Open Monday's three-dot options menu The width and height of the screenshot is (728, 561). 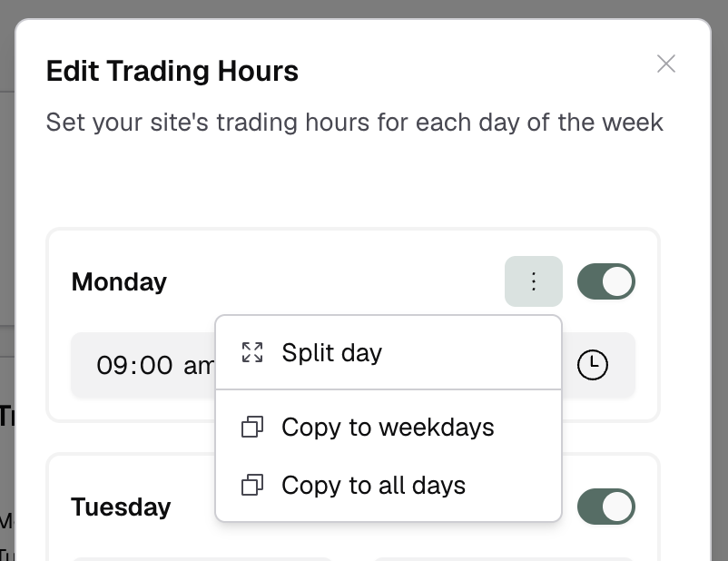(533, 281)
